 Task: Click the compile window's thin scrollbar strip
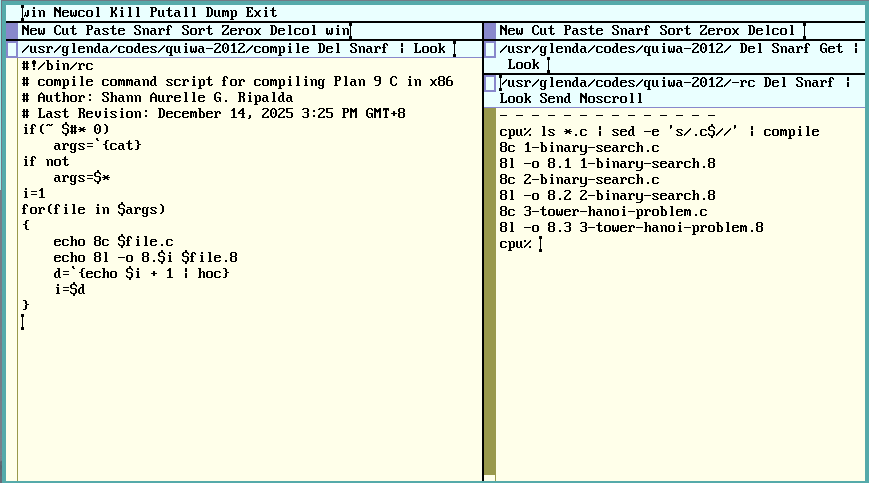coord(12,269)
